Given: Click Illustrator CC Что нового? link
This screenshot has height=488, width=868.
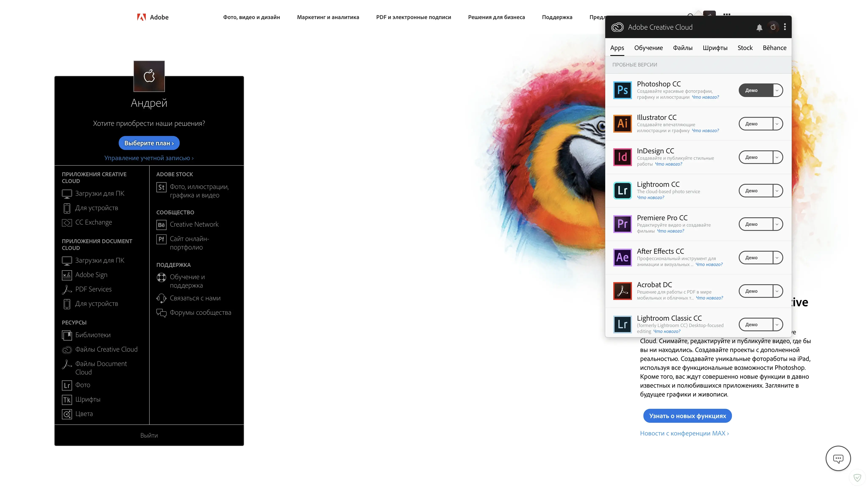Looking at the screenshot, I should (705, 131).
